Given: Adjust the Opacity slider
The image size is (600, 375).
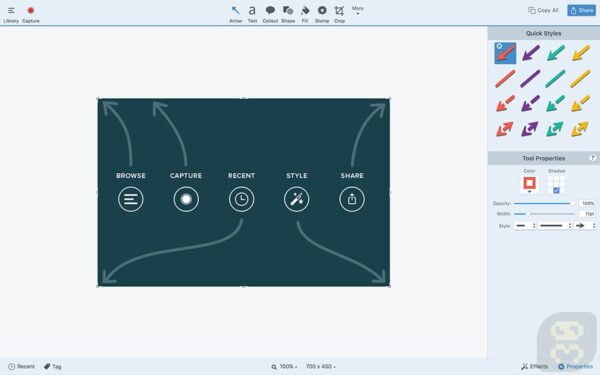Looking at the screenshot, I should 543,204.
